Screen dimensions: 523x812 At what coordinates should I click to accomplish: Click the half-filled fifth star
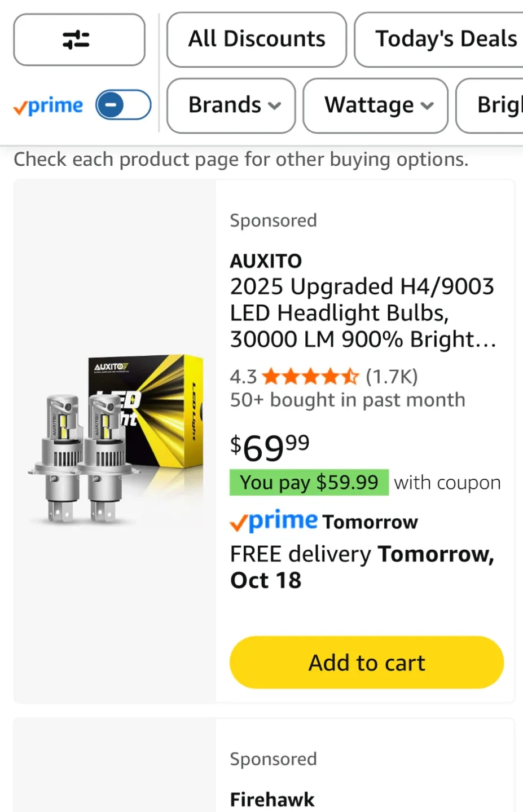point(351,377)
